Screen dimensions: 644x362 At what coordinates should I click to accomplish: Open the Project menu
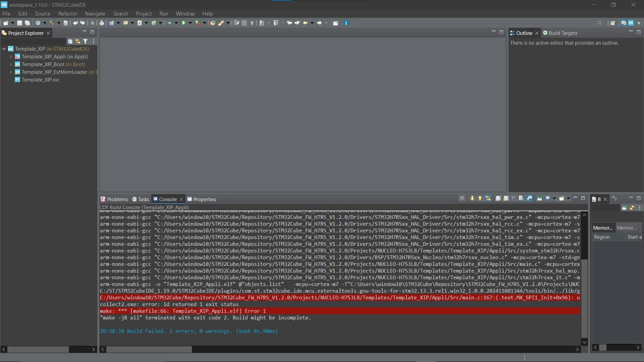[144, 14]
